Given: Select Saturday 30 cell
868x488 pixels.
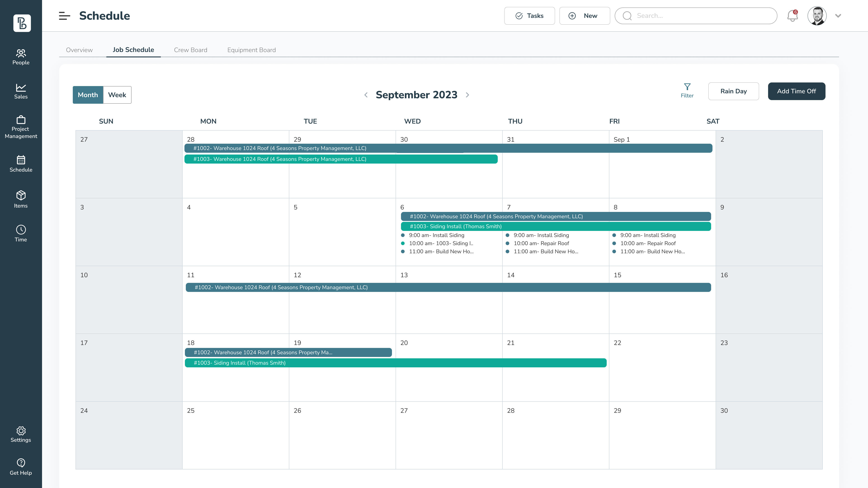Looking at the screenshot, I should coord(769,435).
